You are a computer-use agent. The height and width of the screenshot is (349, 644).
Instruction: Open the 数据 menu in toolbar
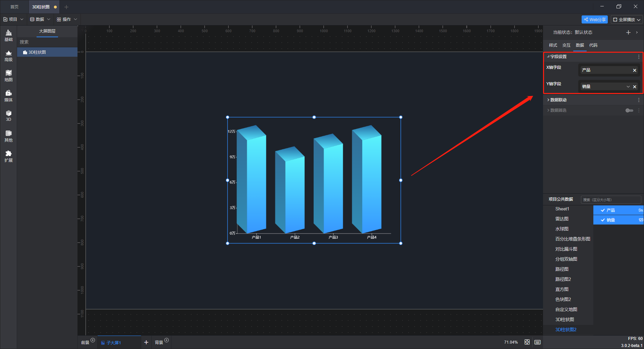coord(40,19)
